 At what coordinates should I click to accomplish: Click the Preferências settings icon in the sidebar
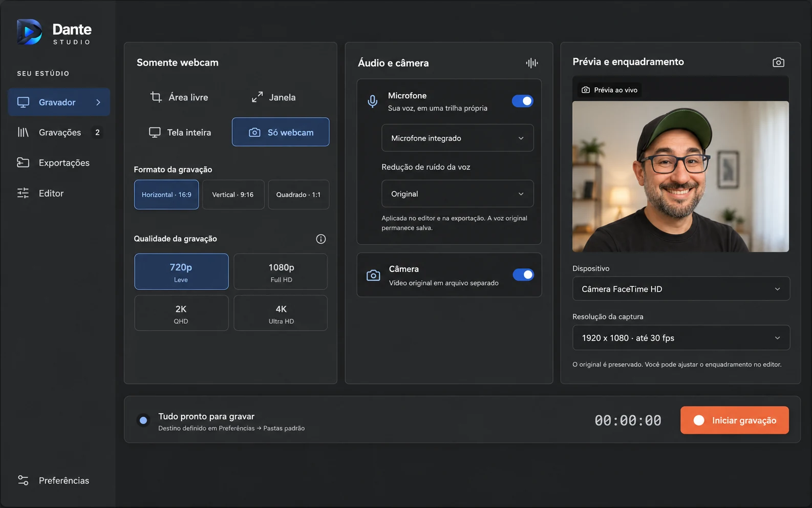tap(23, 480)
